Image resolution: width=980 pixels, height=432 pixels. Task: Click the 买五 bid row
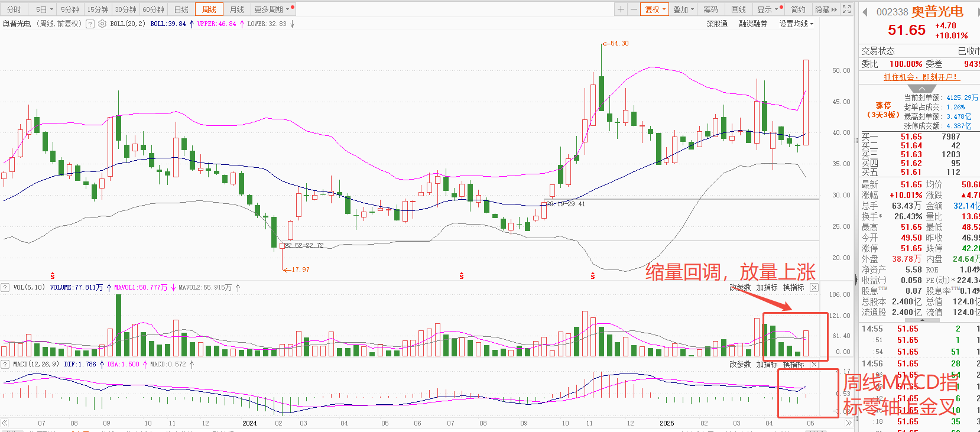[x=919, y=172]
